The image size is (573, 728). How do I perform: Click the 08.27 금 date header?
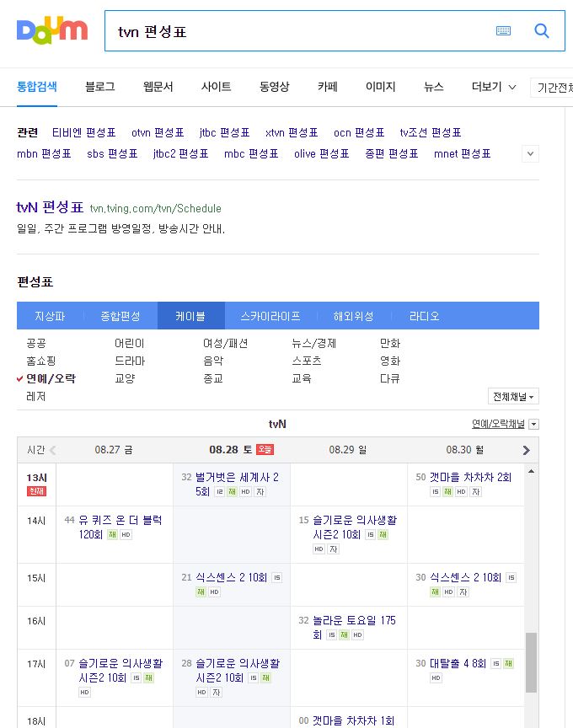pyautogui.click(x=114, y=450)
